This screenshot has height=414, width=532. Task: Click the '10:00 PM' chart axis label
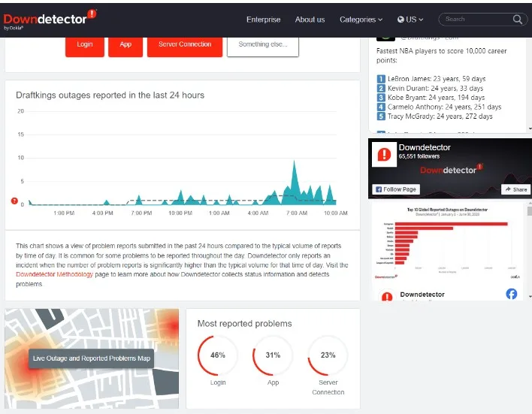(x=180, y=213)
